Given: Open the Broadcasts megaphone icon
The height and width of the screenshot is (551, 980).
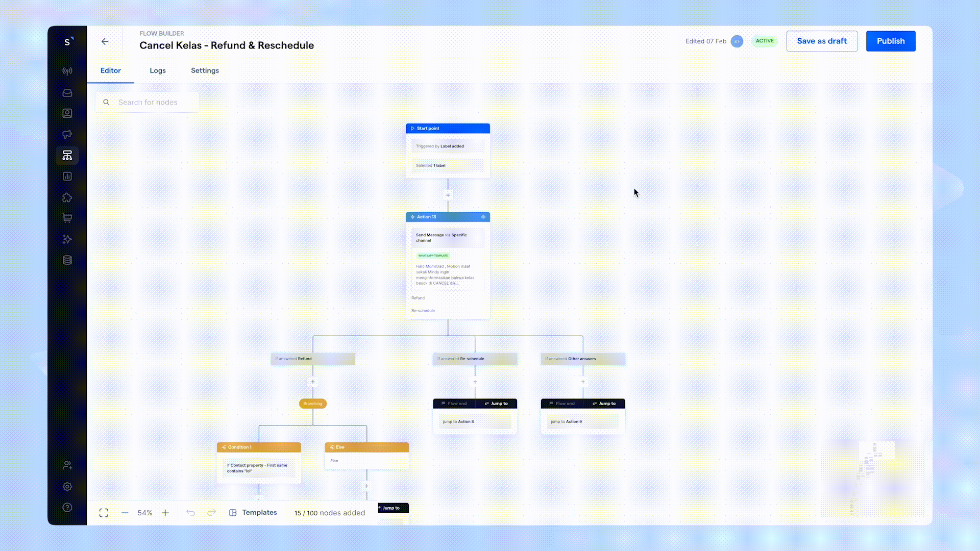Looking at the screenshot, I should (x=67, y=134).
